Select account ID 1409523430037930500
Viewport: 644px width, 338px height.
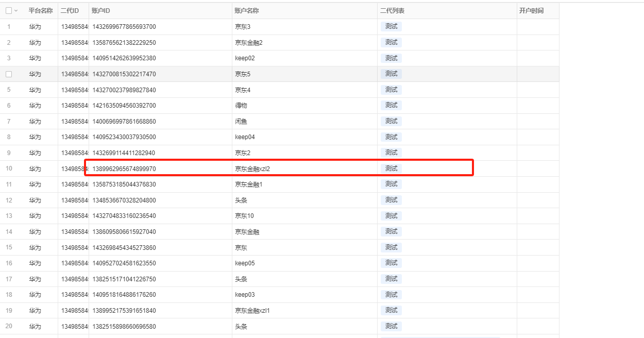[124, 137]
